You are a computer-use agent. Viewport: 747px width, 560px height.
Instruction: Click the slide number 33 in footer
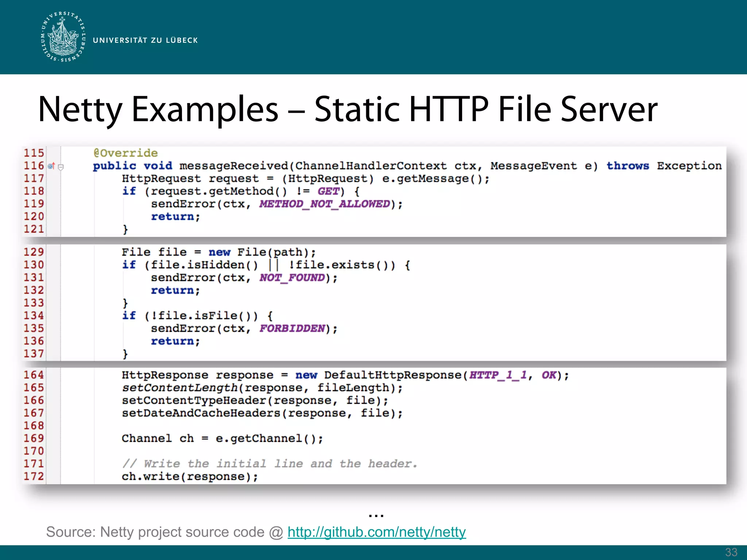[731, 552]
